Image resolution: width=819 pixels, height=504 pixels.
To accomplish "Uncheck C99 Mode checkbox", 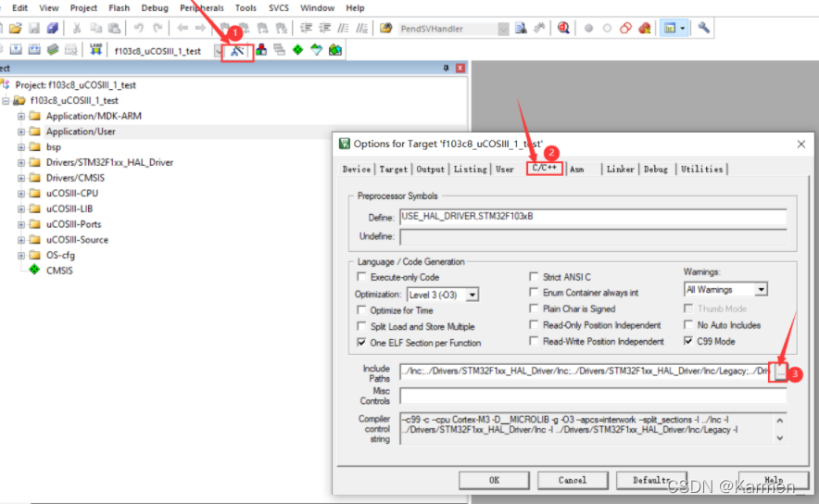I will 688,341.
